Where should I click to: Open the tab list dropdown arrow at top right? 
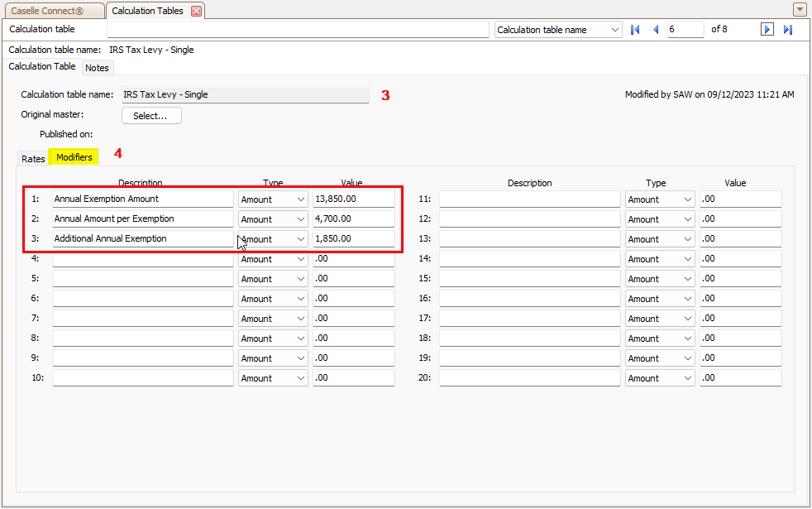coord(799,9)
